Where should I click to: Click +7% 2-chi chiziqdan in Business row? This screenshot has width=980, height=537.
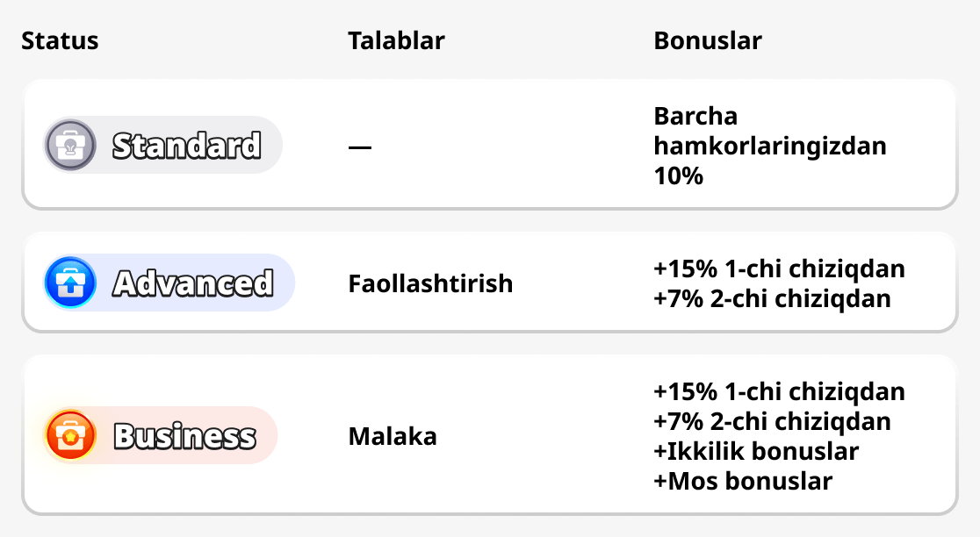[772, 421]
